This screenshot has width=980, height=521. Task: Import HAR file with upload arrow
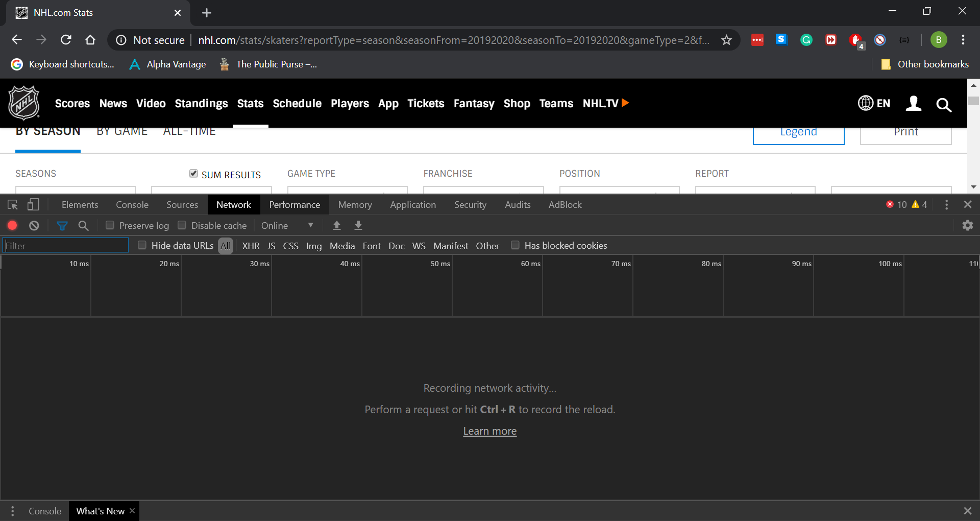(337, 225)
